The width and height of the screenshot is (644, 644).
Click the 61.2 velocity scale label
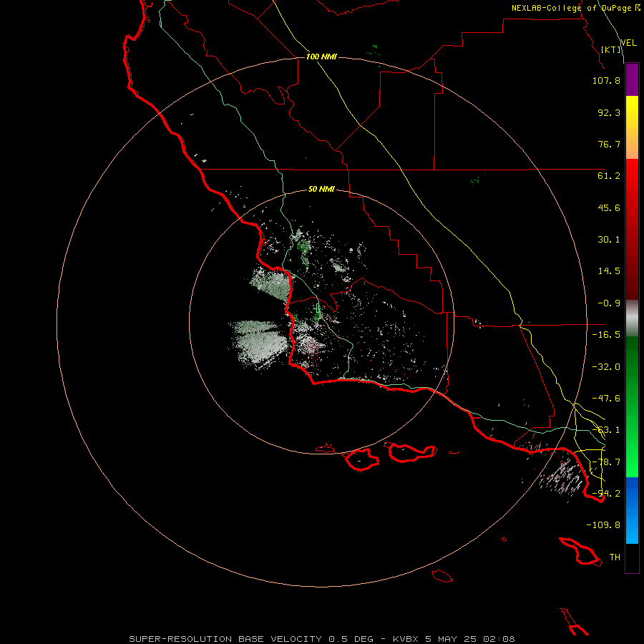coord(609,176)
